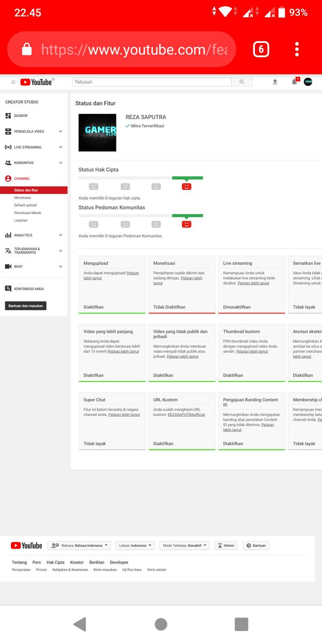
Task: Expand the Pengelola Video section chevron
Action: coord(61,131)
